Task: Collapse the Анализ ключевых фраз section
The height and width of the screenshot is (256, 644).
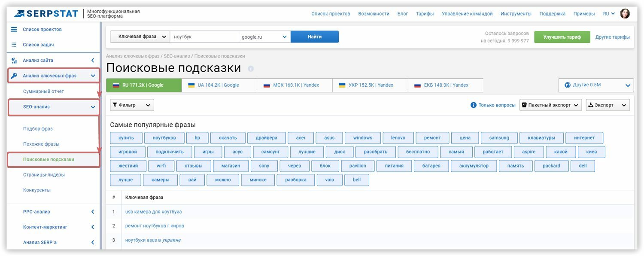Action: point(93,76)
